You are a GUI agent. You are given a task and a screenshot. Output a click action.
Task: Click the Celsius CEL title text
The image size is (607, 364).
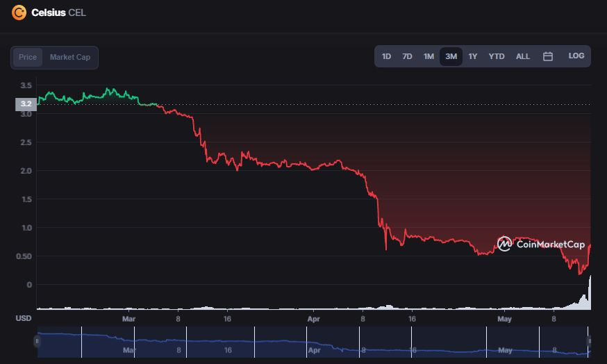[x=58, y=13]
